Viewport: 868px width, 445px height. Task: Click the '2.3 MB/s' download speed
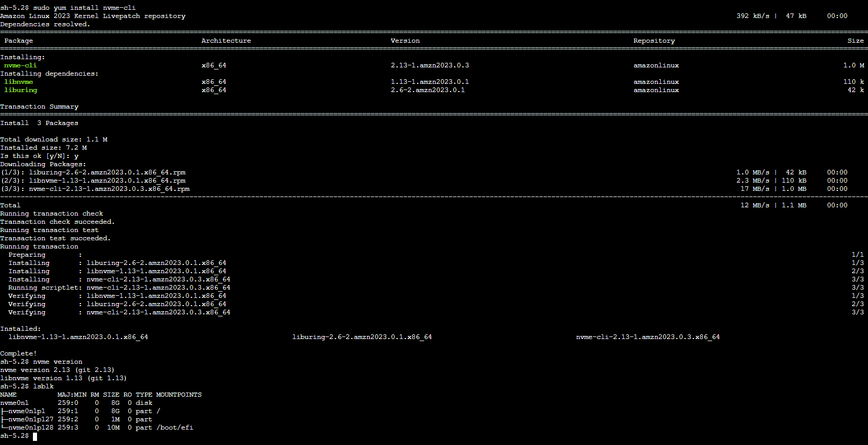click(x=753, y=181)
